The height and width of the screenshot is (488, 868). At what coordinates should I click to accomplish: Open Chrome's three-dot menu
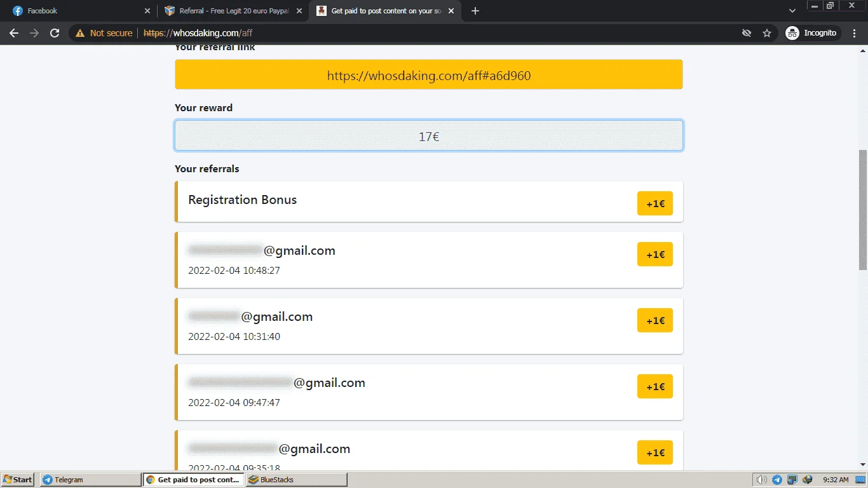tap(855, 33)
